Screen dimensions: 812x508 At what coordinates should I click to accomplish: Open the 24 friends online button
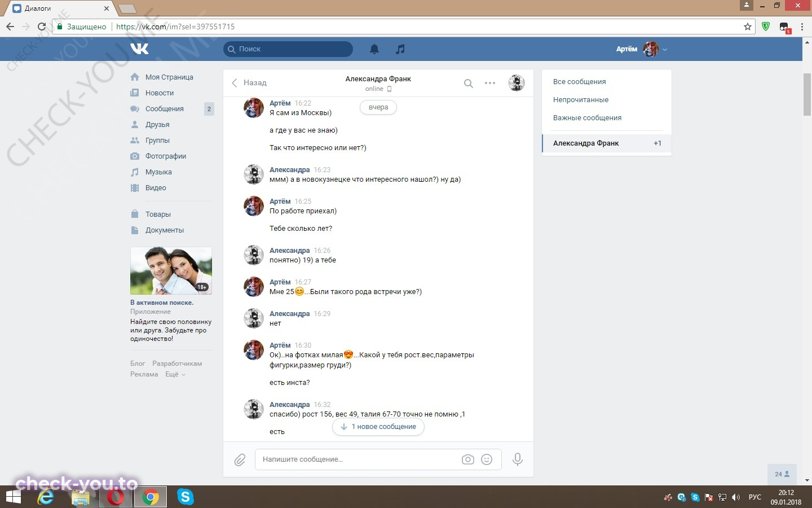pyautogui.click(x=782, y=474)
